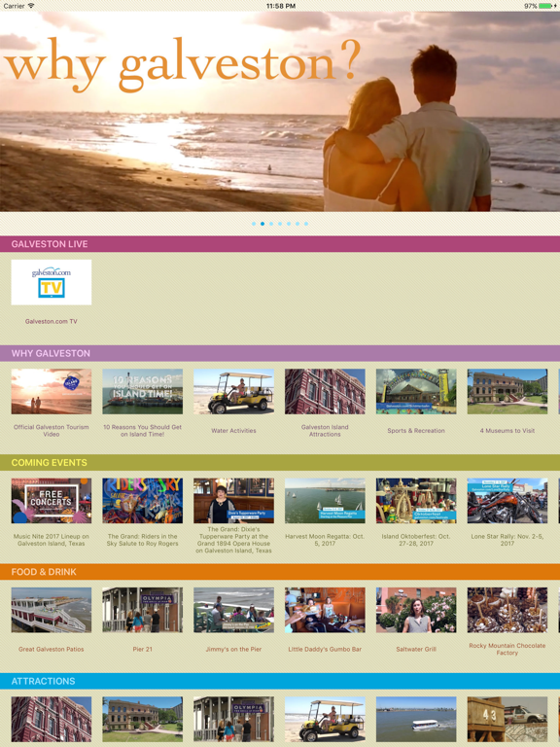Open Island Oktoberfest video thumbnail
The width and height of the screenshot is (560, 747).
coord(416,501)
